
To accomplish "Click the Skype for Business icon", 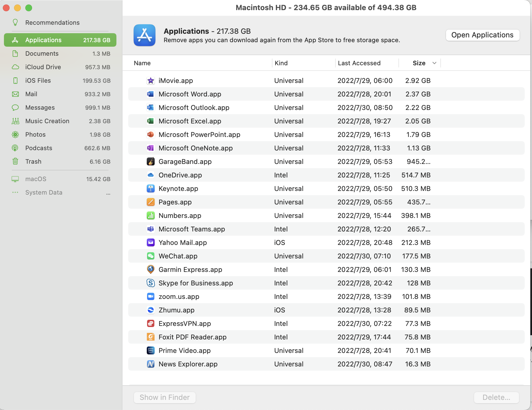I will pyautogui.click(x=151, y=283).
